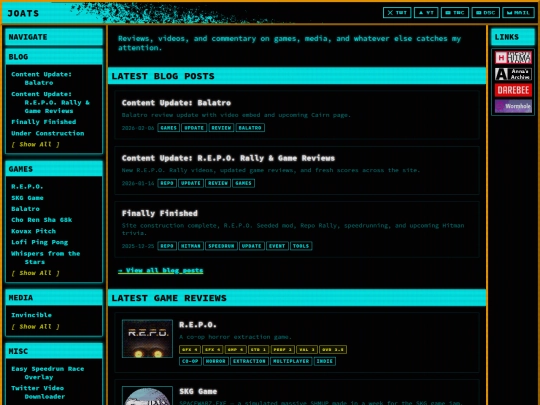Open sidebar link Content Update: Balatro
The height and width of the screenshot is (405, 540).
(41, 78)
